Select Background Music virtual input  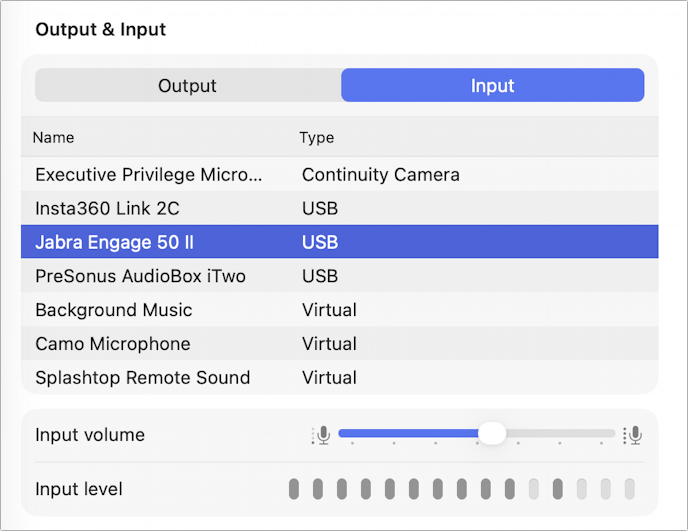113,310
